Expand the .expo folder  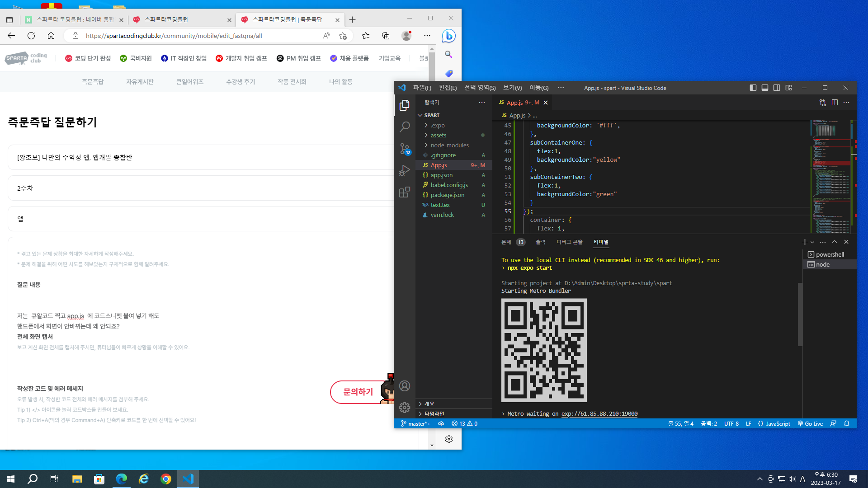point(453,126)
